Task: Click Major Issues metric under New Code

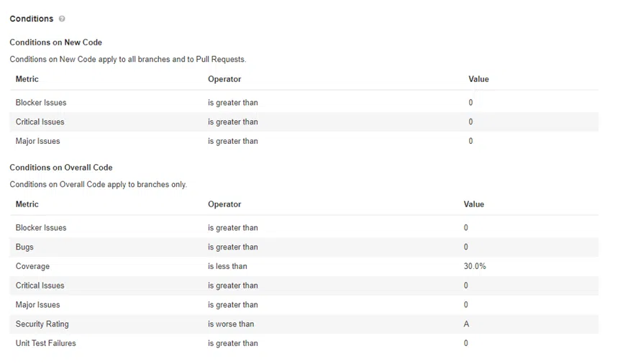Action: [38, 142]
